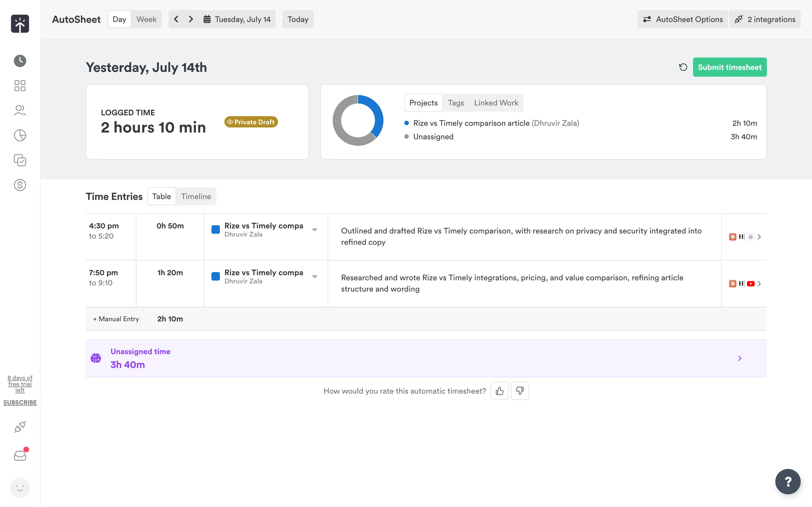Expand the 7:50 pm entry details chevron
Viewport: 812px width, 507px height.
point(759,284)
